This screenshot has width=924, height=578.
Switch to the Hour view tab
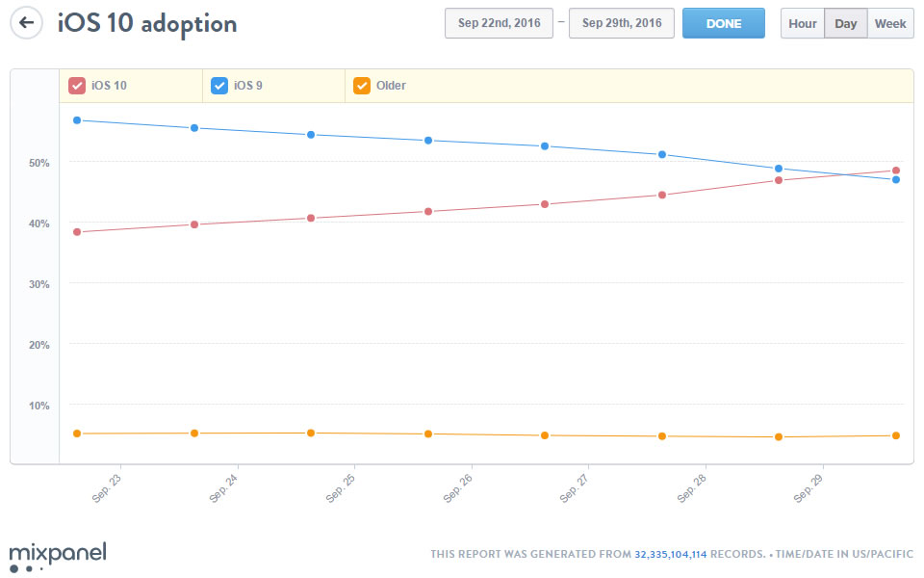coord(803,23)
